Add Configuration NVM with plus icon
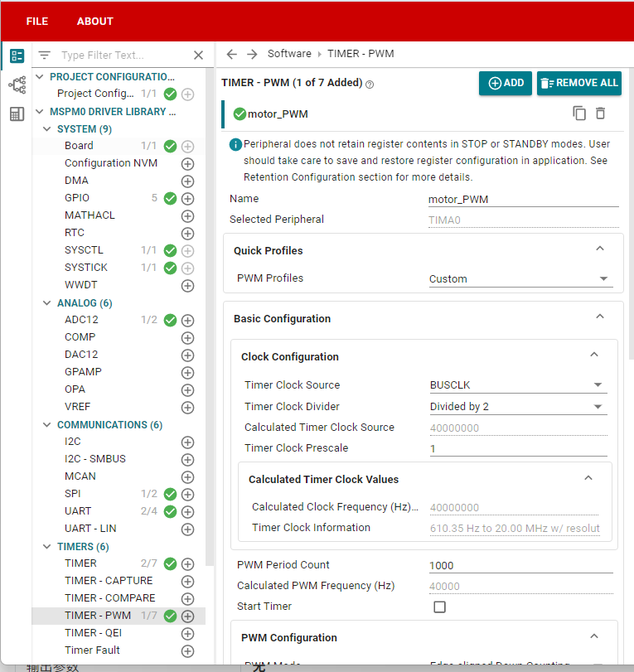This screenshot has width=634, height=672. pos(187,164)
